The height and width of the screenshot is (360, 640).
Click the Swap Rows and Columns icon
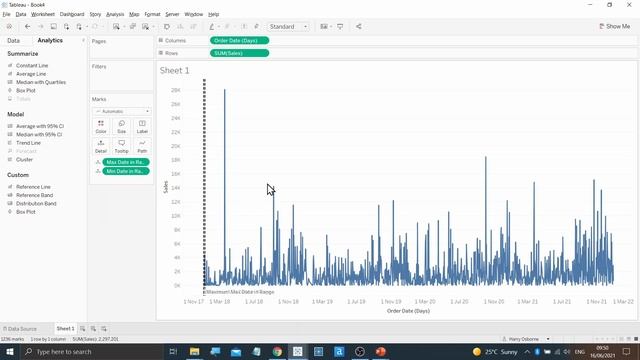coord(167,27)
